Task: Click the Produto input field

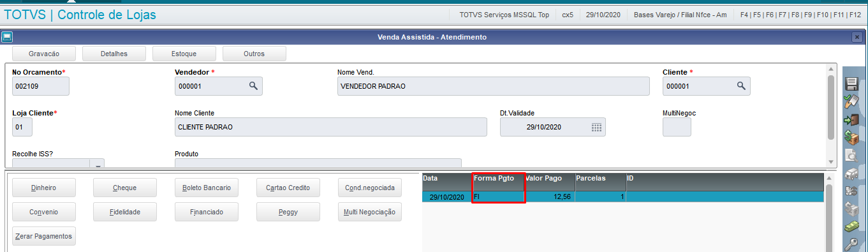Action: (318, 163)
